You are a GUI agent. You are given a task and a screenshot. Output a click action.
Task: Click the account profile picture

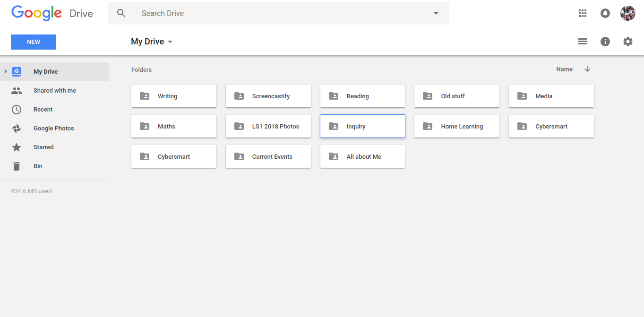(x=628, y=13)
